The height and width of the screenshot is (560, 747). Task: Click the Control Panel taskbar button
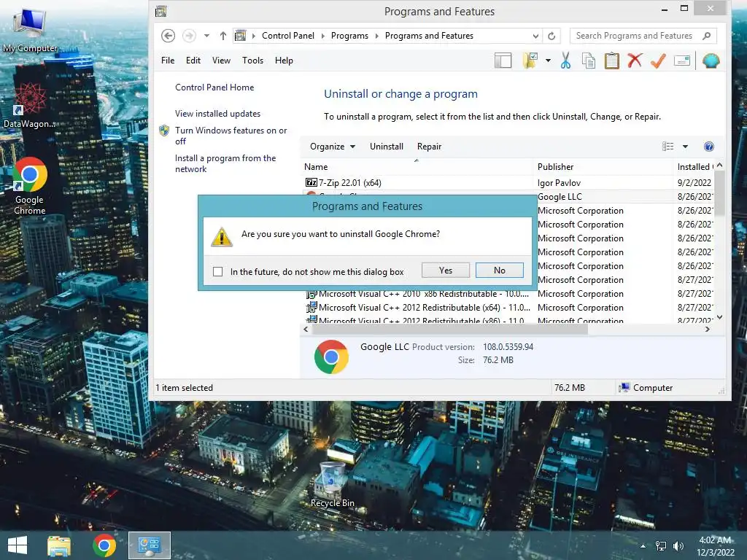click(149, 545)
